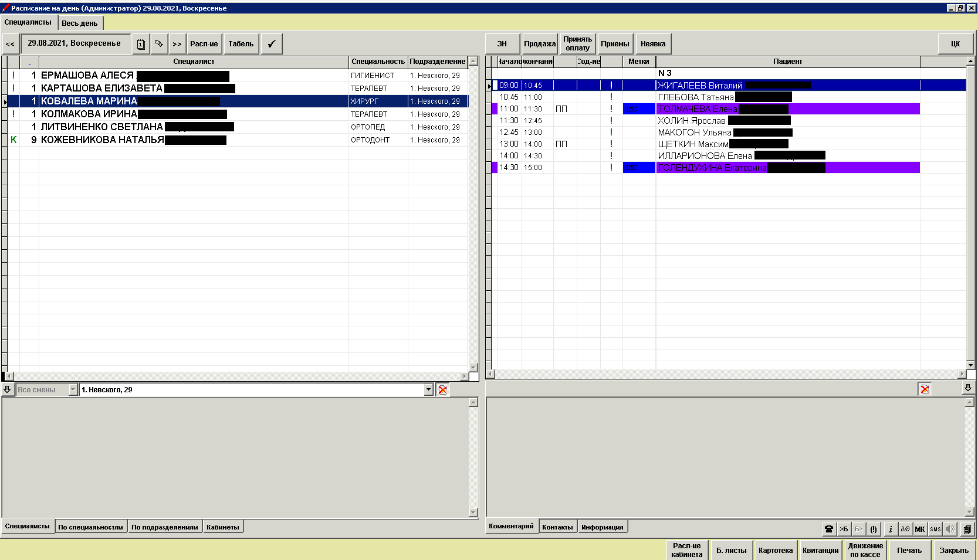Select the ЛИТВИНЕНКО СВЕТЛАНА specialist row
Viewport: 978px width, 560px height.
click(x=102, y=127)
